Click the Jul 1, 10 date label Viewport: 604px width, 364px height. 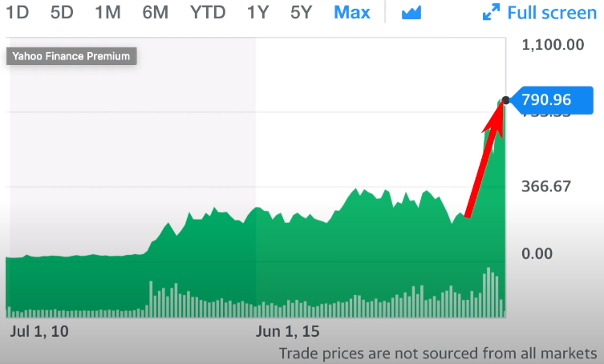point(39,332)
